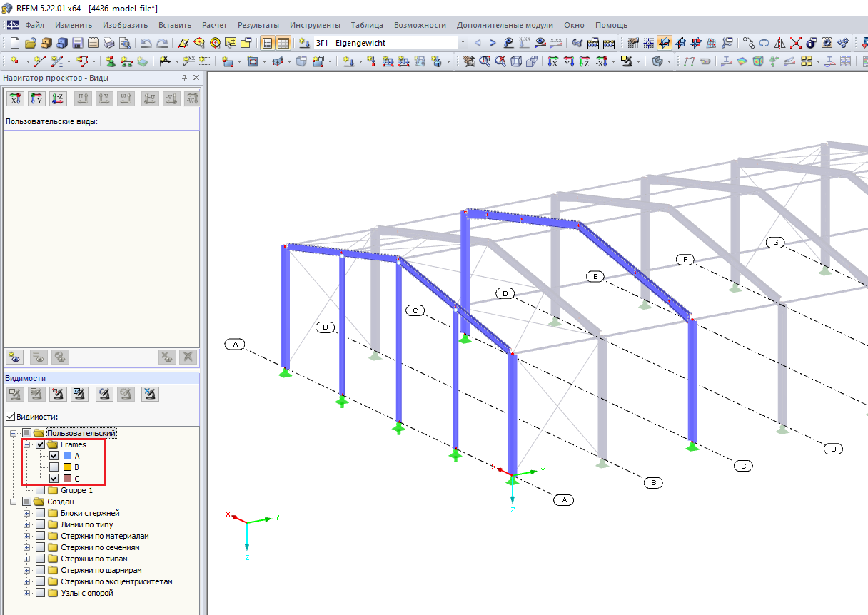Uncheck visibility C checkbox
Image resolution: width=868 pixels, height=615 pixels.
(54, 479)
